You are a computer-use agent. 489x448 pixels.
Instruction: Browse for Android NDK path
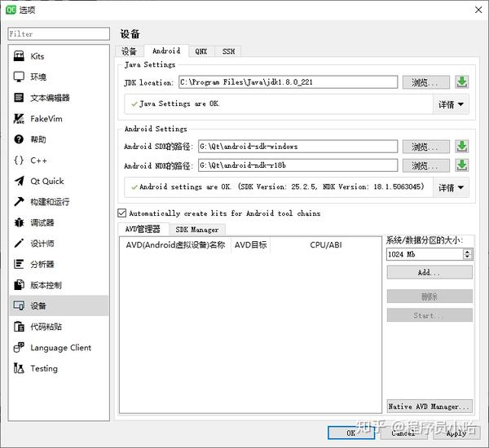coord(425,165)
